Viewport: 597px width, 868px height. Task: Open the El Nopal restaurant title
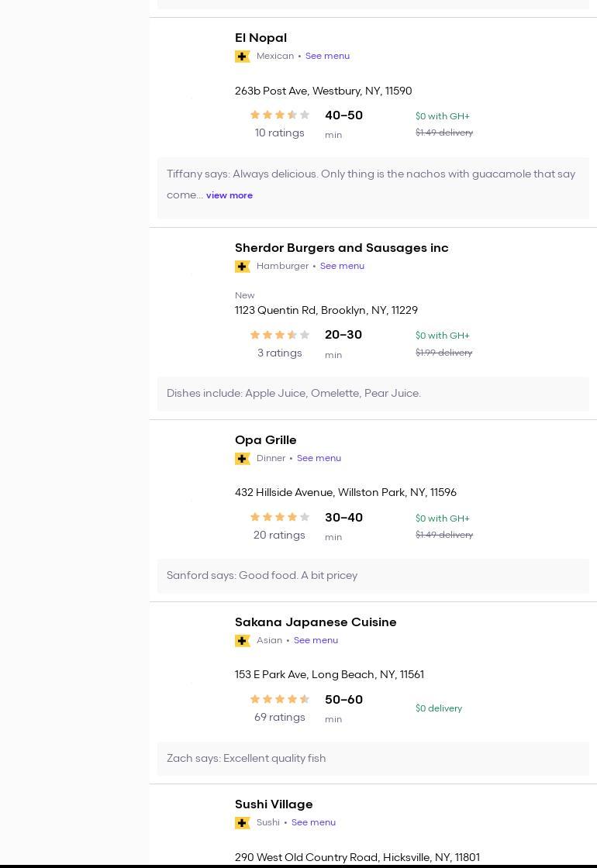click(261, 38)
